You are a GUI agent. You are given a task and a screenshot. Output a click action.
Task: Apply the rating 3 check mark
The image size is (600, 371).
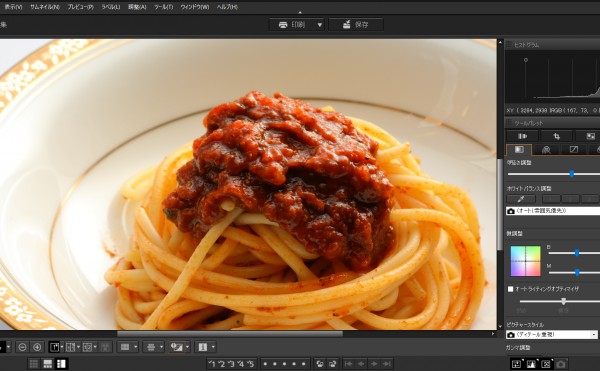231,364
